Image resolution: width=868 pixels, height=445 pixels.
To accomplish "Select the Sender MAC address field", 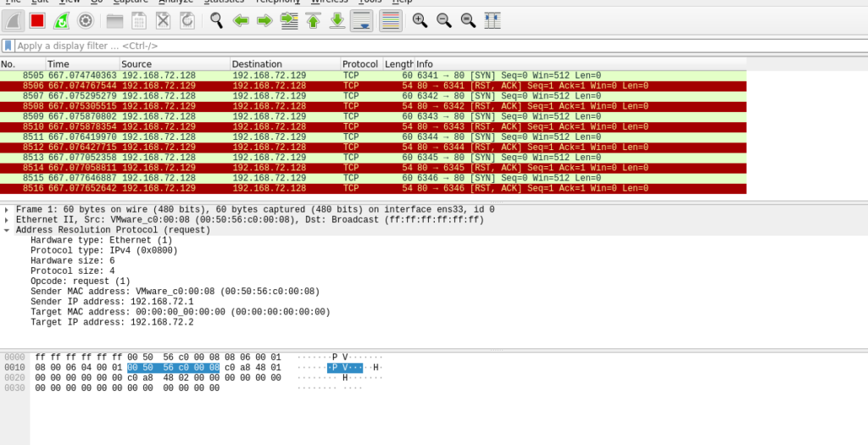I will [x=175, y=292].
